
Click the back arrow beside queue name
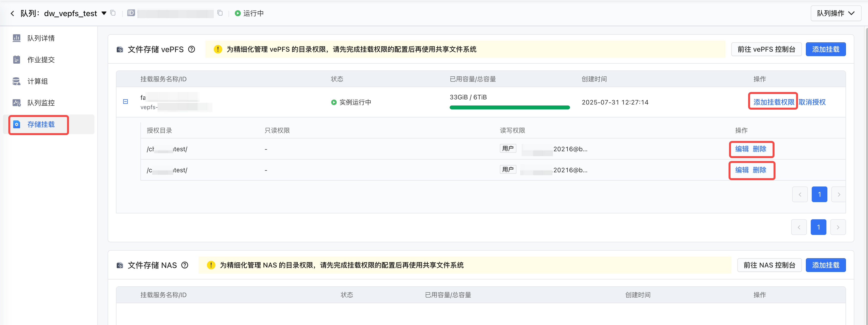12,13
